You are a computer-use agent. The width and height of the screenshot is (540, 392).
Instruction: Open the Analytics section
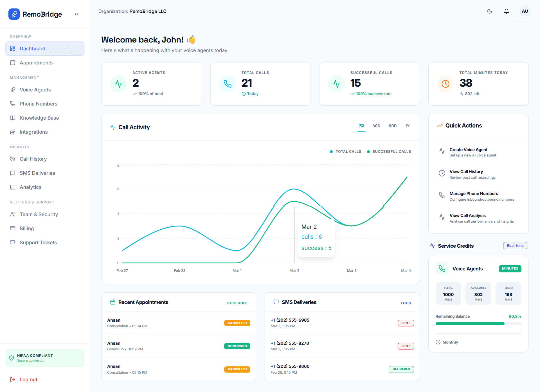click(30, 187)
